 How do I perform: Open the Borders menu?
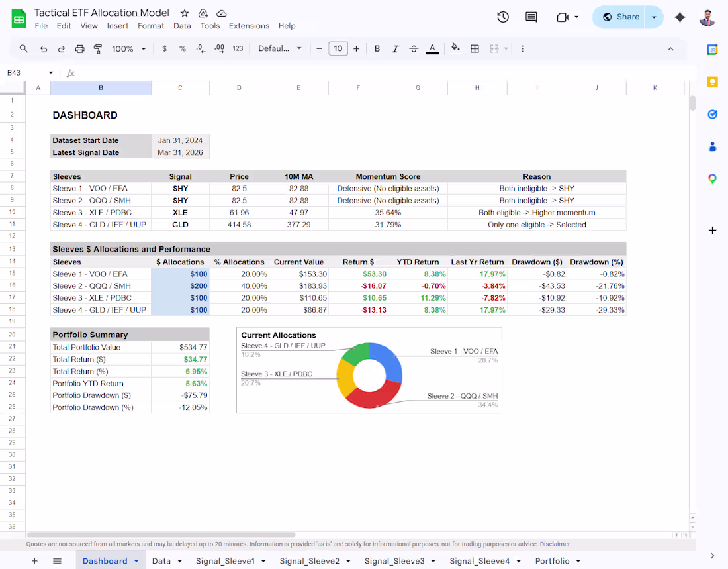click(475, 48)
